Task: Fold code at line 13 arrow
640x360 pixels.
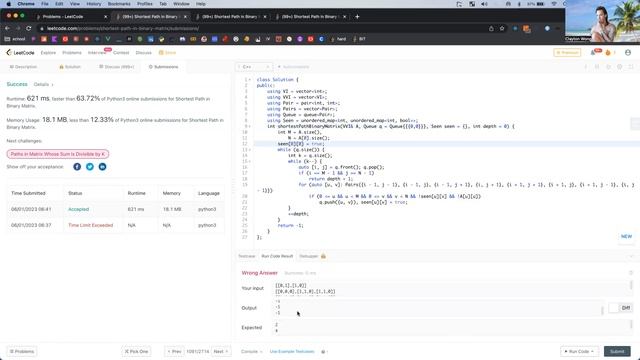Action: click(x=250, y=150)
